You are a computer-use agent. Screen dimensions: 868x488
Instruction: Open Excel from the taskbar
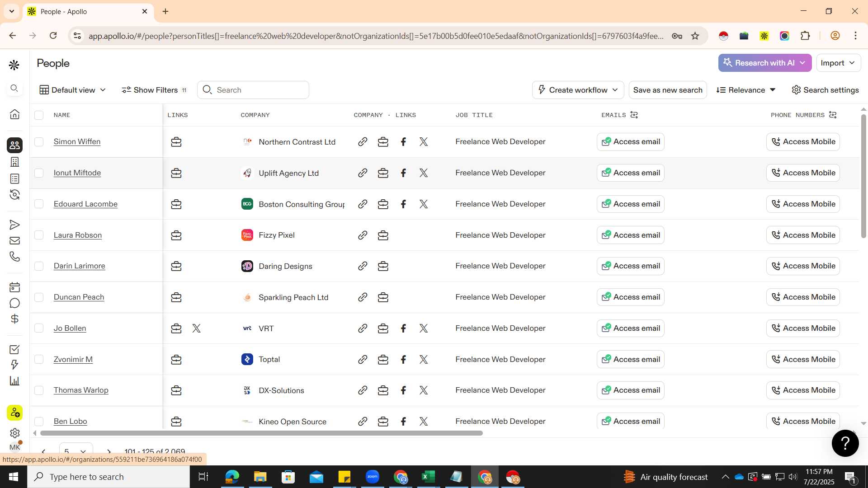click(428, 477)
